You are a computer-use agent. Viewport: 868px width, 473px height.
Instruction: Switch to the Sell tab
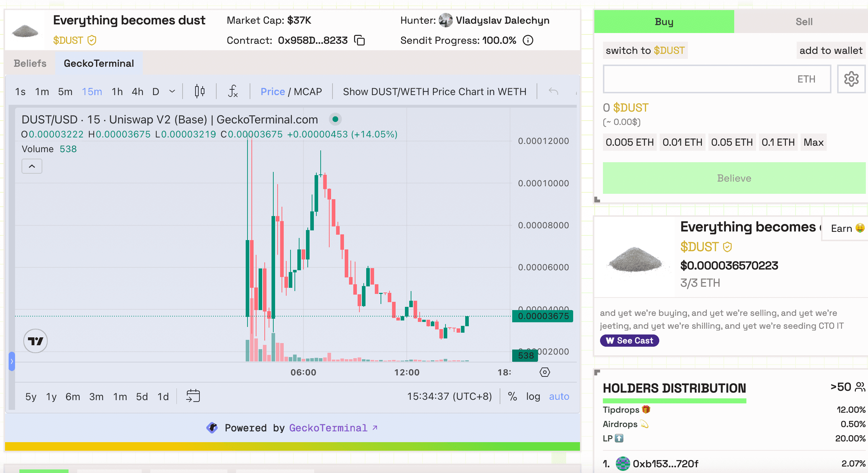[x=804, y=22]
